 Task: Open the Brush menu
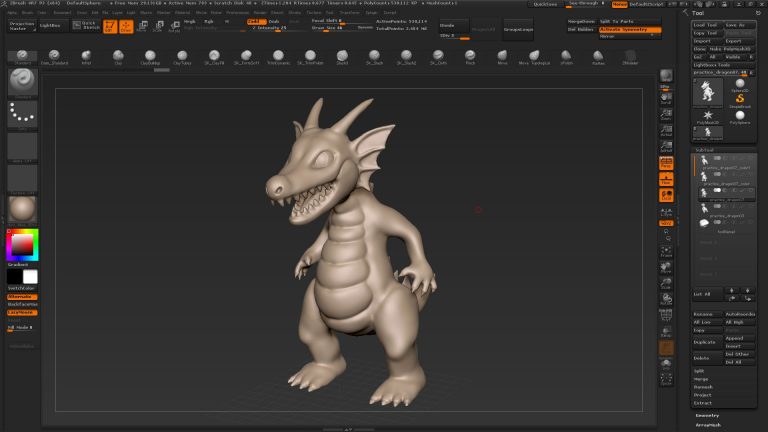click(27, 13)
